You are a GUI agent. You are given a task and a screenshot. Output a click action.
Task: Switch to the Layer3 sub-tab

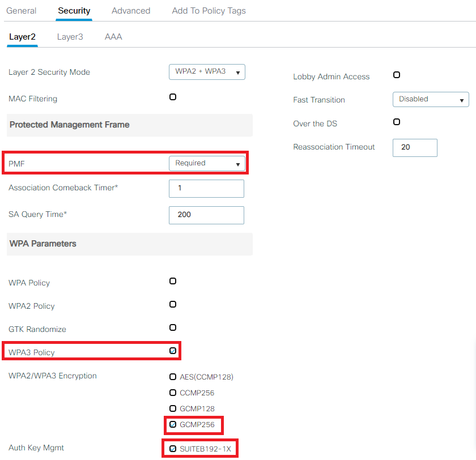70,37
